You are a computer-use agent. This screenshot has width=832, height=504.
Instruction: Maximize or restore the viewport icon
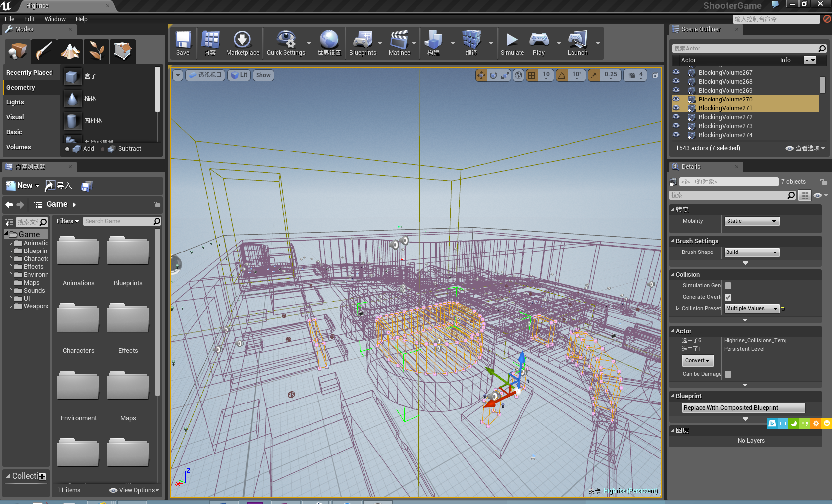(655, 75)
